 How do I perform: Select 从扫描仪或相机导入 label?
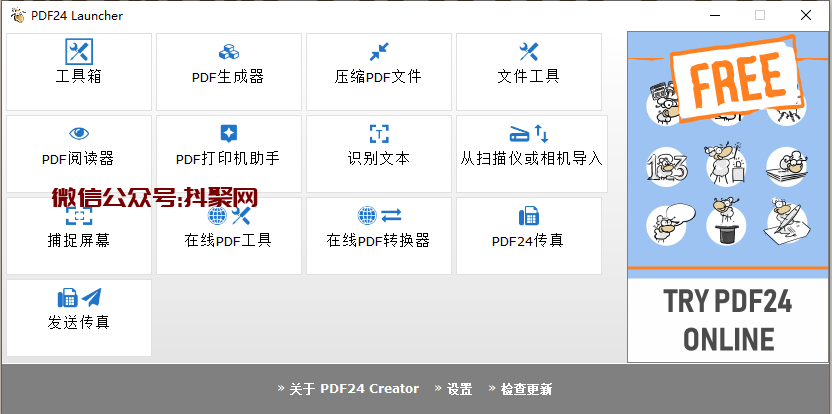[532, 159]
